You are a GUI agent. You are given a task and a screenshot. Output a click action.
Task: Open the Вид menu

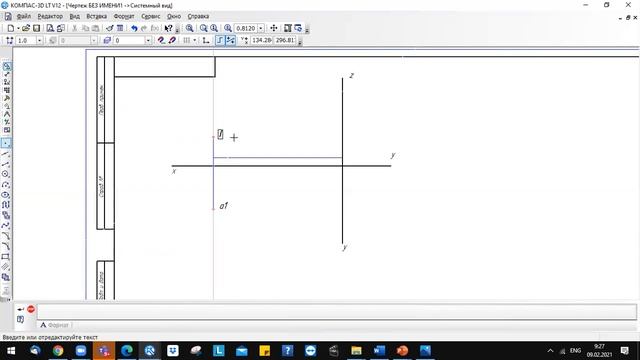(75, 16)
